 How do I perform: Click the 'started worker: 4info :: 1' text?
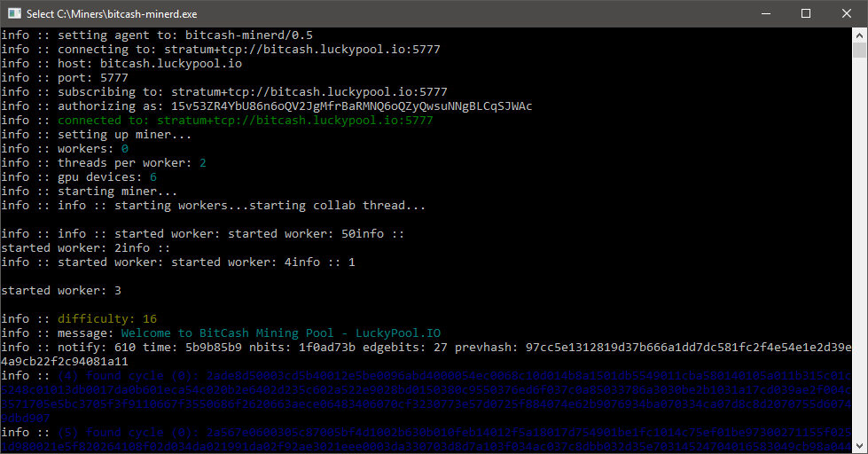click(x=263, y=262)
